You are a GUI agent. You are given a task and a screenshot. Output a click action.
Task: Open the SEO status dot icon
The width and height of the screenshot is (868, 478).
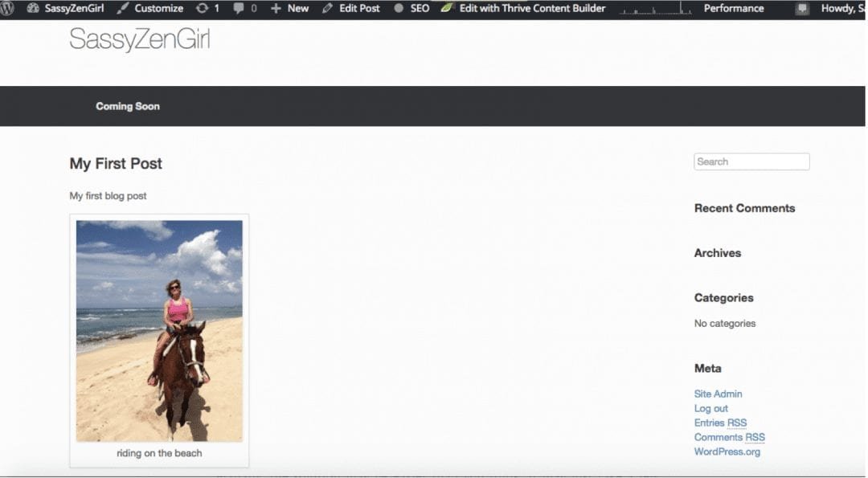point(399,9)
